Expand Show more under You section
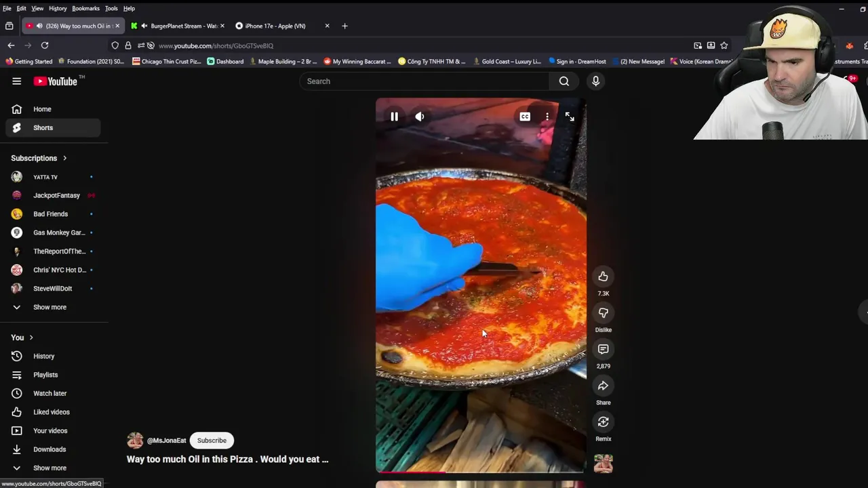The height and width of the screenshot is (488, 868). coord(53,468)
